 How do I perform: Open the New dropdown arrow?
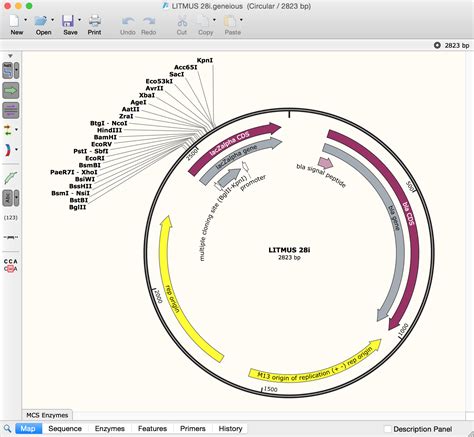(x=26, y=20)
